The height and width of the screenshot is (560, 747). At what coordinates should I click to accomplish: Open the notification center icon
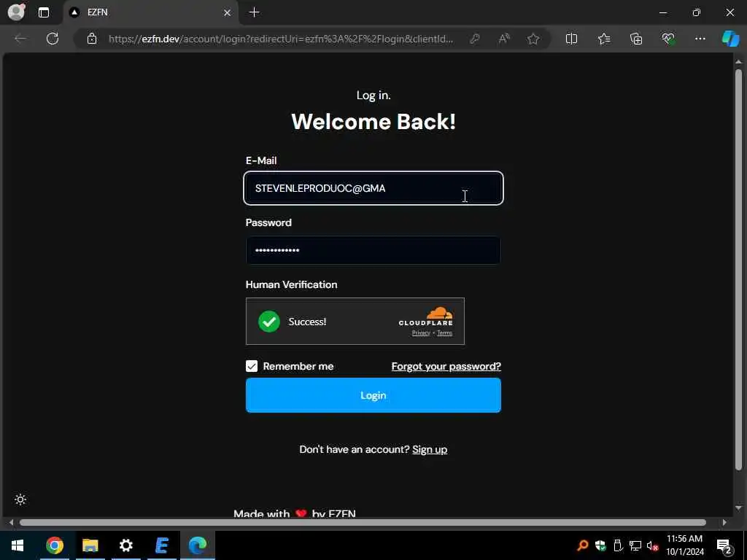tap(724, 546)
